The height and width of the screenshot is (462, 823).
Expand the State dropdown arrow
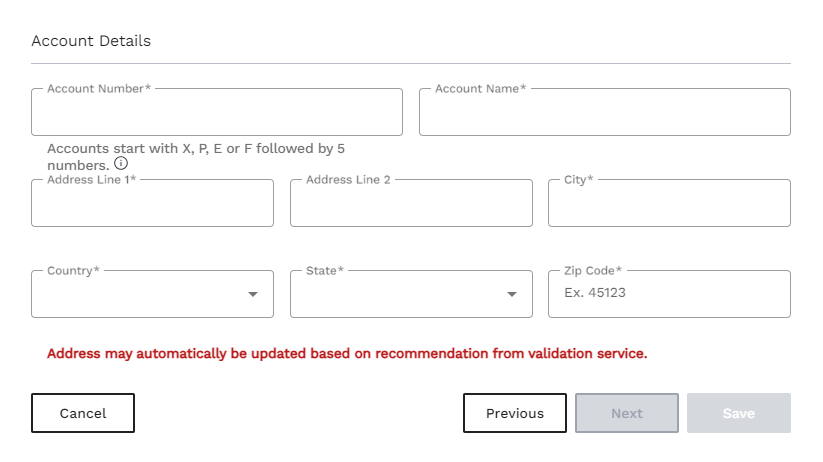[x=512, y=294]
